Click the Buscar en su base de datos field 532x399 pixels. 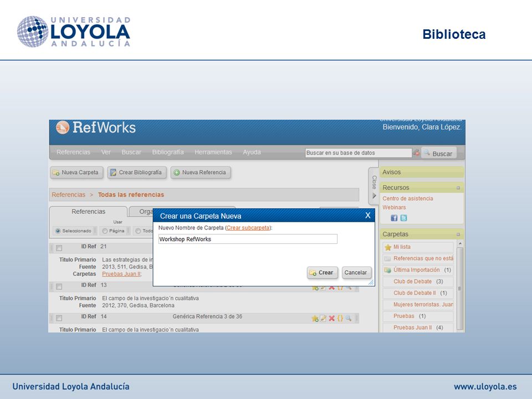pos(359,153)
